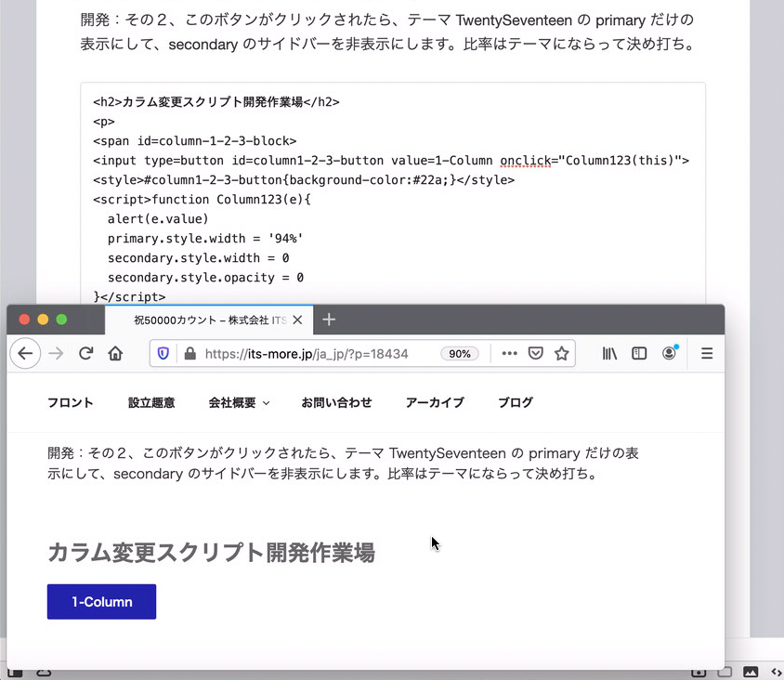784x680 pixels.
Task: Go to the Firefox home page
Action: click(x=115, y=354)
